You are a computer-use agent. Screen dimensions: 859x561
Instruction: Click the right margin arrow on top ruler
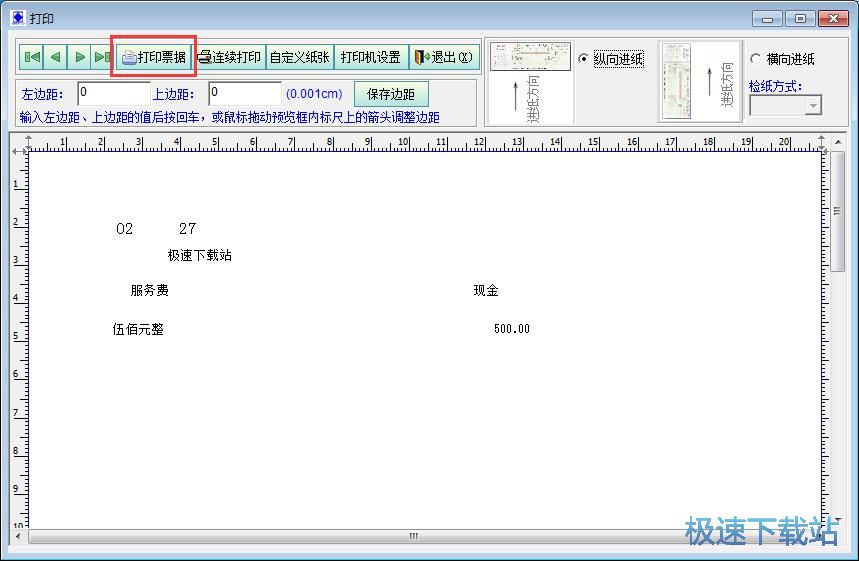click(x=821, y=142)
